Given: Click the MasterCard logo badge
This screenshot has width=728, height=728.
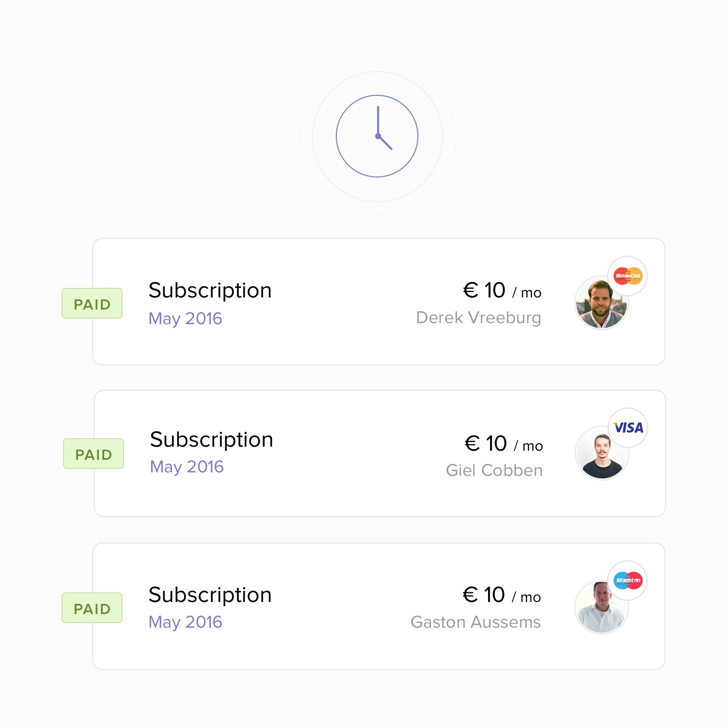Looking at the screenshot, I should (628, 276).
